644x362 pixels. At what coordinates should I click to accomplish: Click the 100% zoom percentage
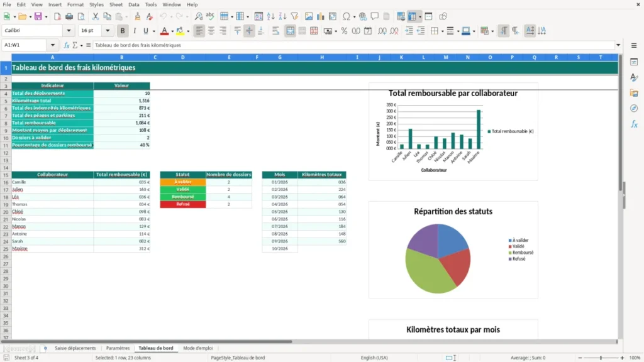coord(635,358)
